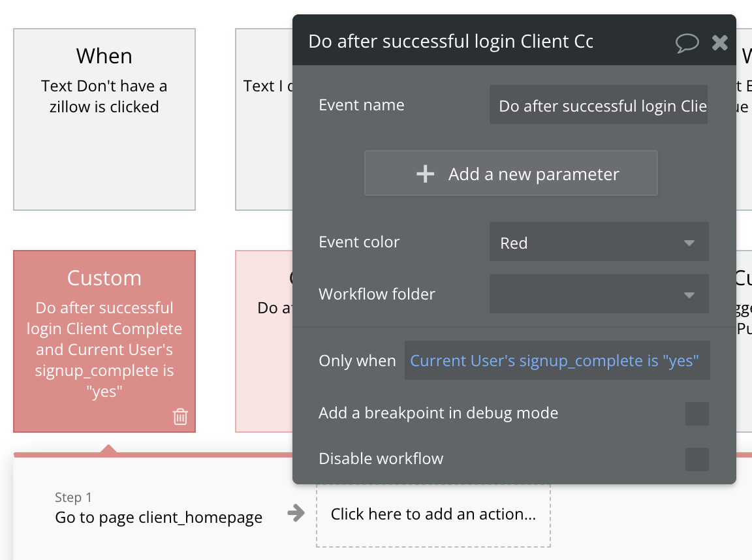Click 'Add a new parameter'
Screen dimensions: 752x560
[511, 174]
